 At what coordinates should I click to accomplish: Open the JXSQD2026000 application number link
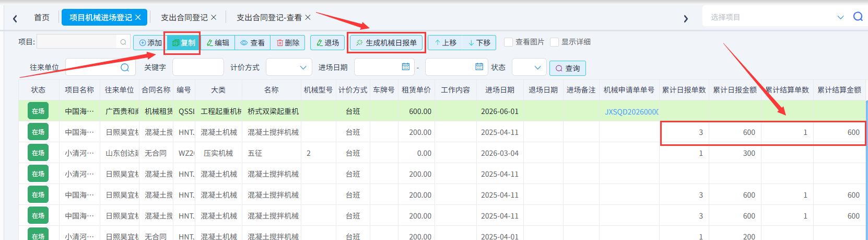[631, 111]
